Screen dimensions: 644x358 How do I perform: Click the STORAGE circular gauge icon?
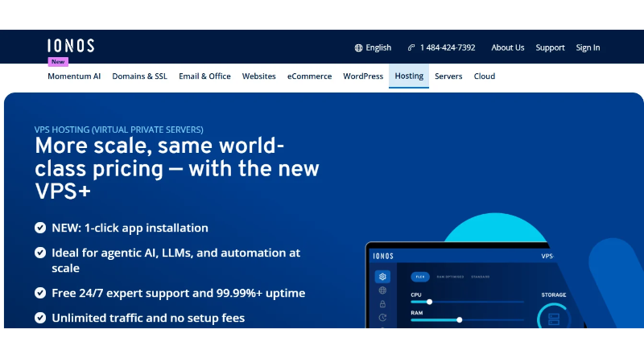pos(553,316)
